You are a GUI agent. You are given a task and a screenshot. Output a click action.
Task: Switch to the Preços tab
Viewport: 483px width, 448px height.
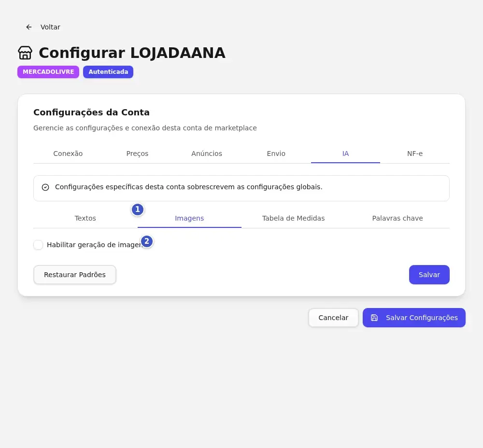point(137,154)
